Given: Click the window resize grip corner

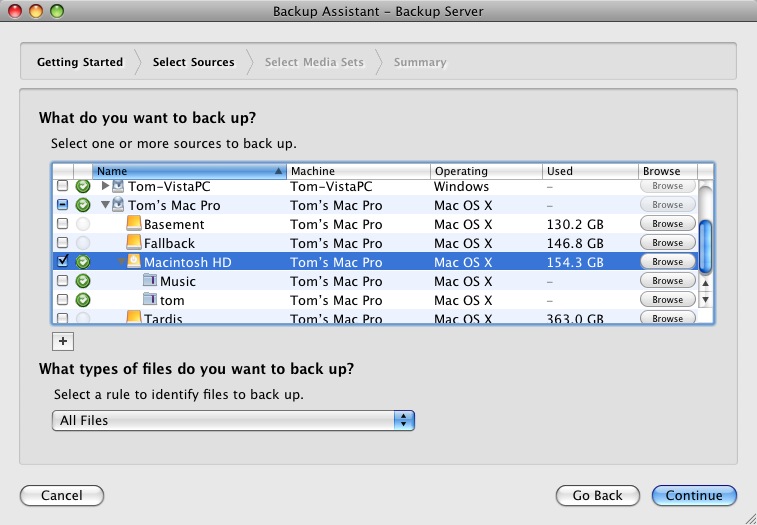Looking at the screenshot, I should pos(750,518).
